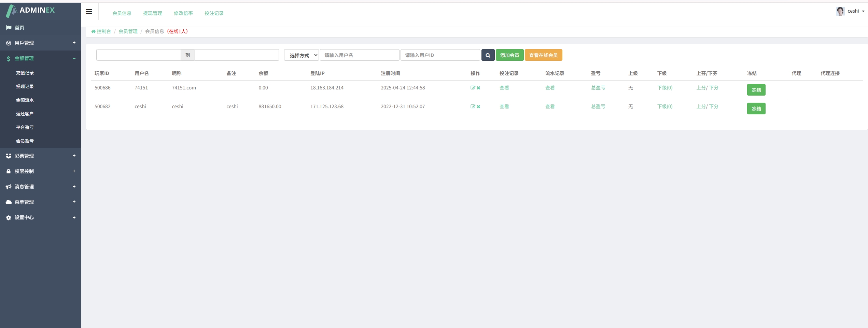Click delete icon for user 74151
This screenshot has height=328, width=868.
[x=478, y=88]
